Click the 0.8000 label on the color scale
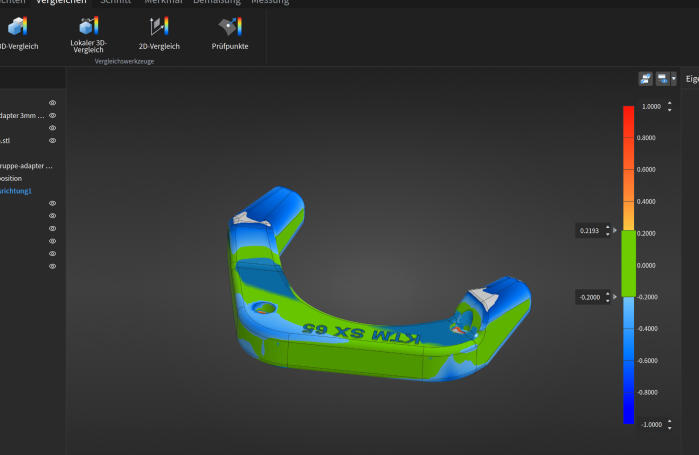This screenshot has height=455, width=699. tap(646, 138)
